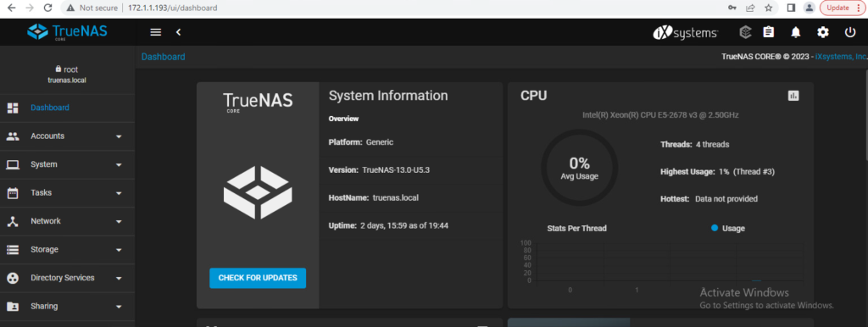Click the Not secure site info
The image size is (868, 327).
(x=92, y=8)
